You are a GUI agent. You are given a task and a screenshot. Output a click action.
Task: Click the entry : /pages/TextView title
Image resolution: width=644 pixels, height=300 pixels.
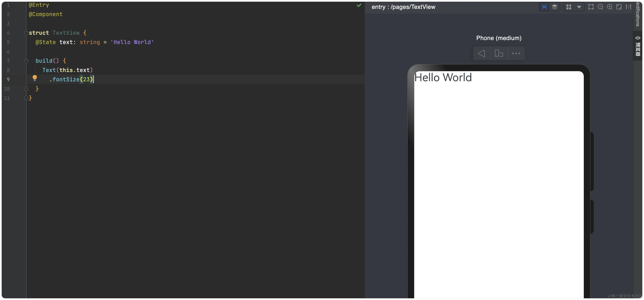[x=403, y=7]
